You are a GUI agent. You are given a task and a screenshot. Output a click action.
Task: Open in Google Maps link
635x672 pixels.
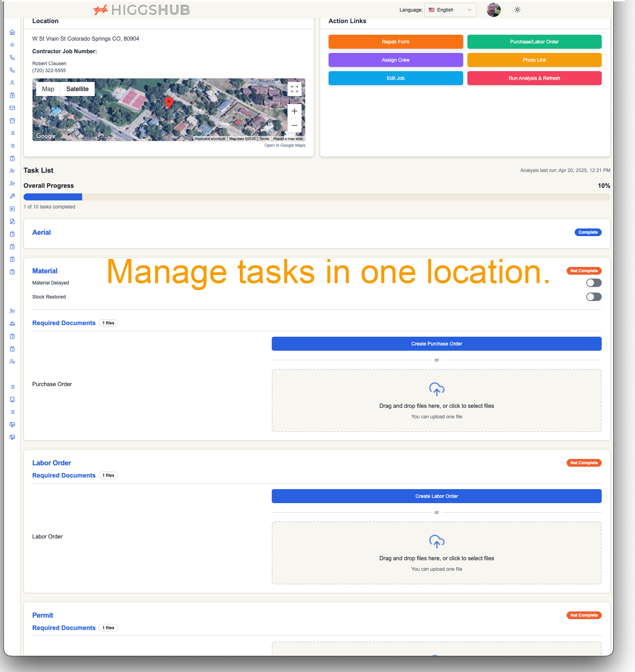(284, 145)
